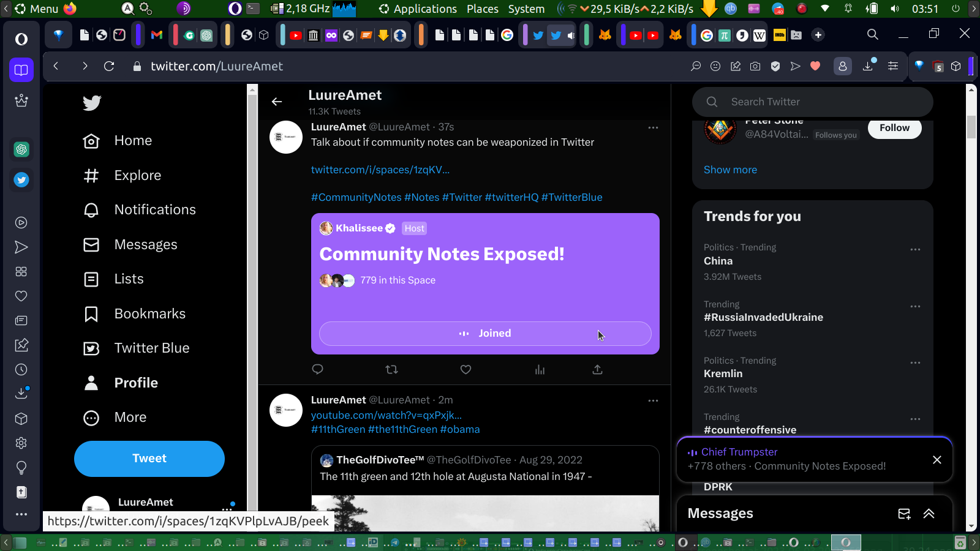
Task: Open the #TwitterBlue hashtag
Action: [x=572, y=197]
